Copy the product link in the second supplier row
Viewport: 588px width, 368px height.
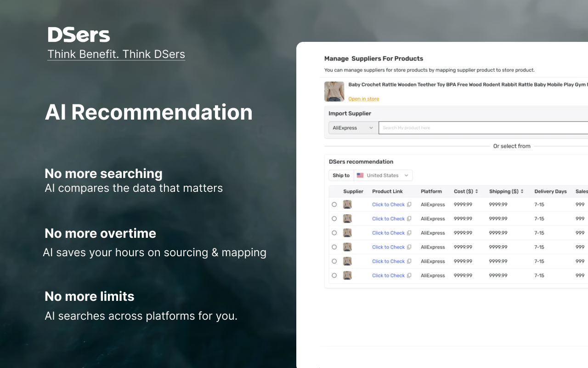point(409,219)
